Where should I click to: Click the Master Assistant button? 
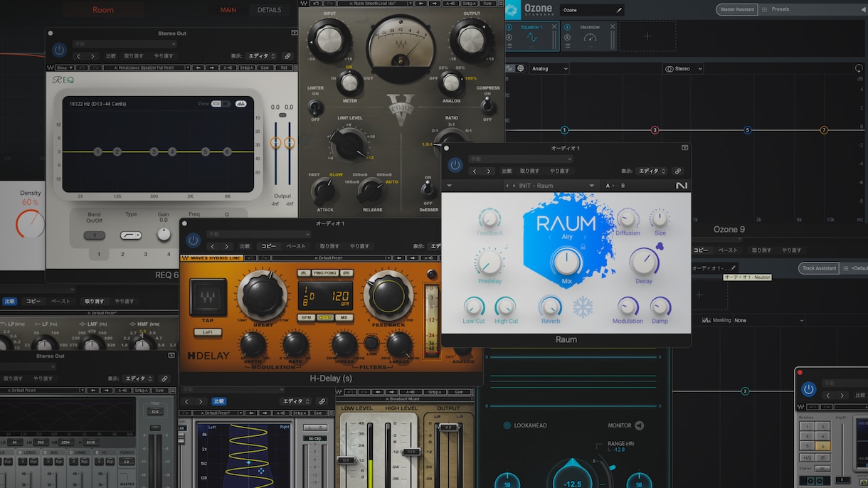(736, 9)
